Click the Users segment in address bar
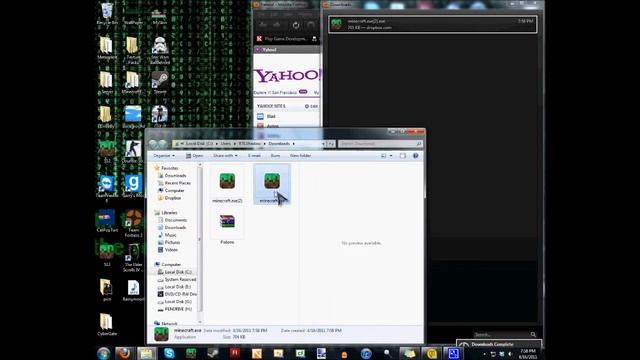640x360 pixels. (226, 144)
